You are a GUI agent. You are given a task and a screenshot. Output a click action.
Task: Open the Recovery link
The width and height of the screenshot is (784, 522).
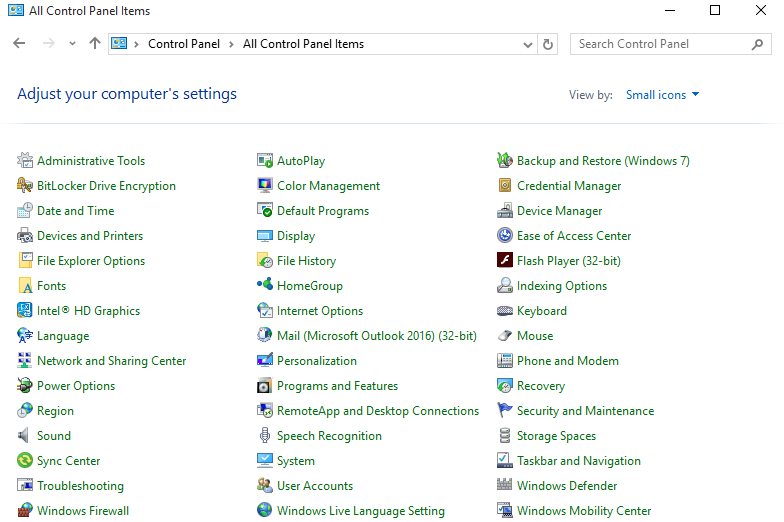pyautogui.click(x=541, y=386)
